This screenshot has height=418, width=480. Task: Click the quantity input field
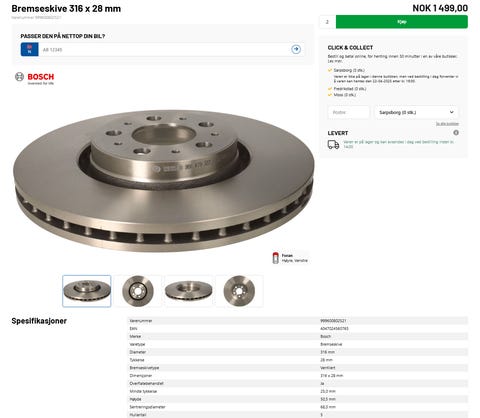(x=327, y=22)
